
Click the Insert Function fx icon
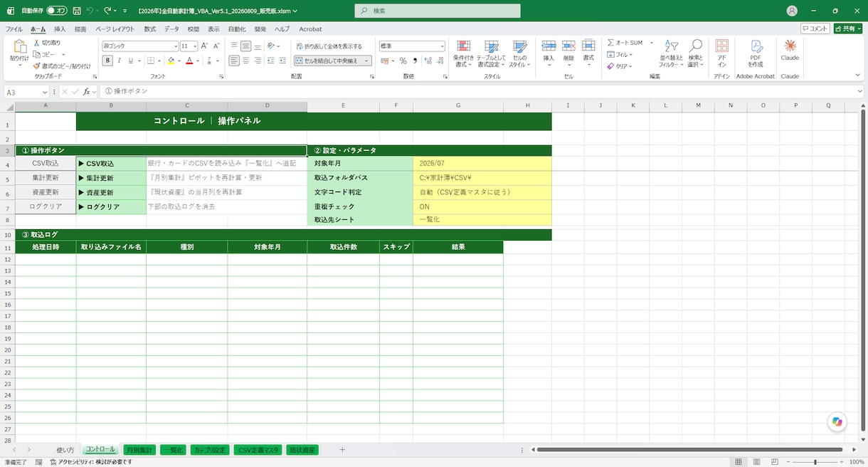[x=87, y=92]
